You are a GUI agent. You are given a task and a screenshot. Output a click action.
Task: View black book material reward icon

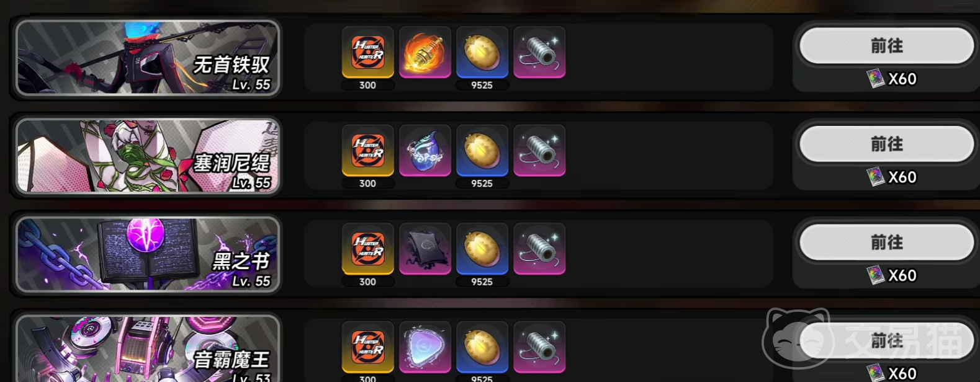pyautogui.click(x=425, y=249)
